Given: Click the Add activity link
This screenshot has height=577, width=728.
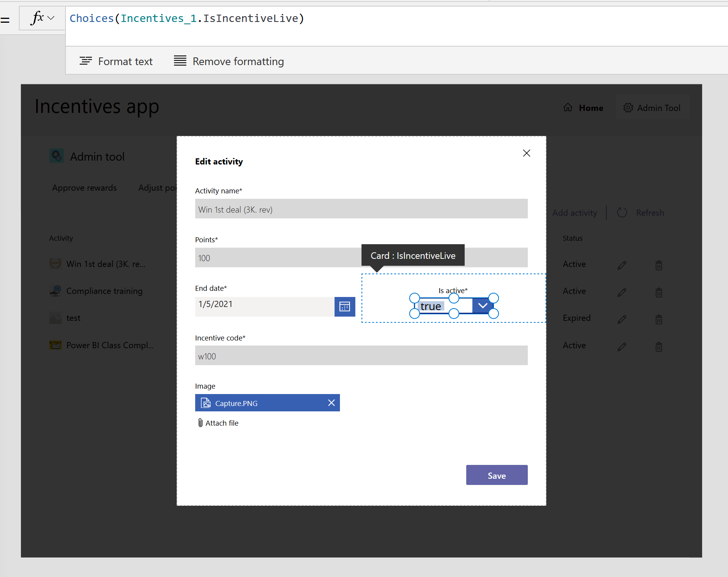Looking at the screenshot, I should (x=574, y=213).
